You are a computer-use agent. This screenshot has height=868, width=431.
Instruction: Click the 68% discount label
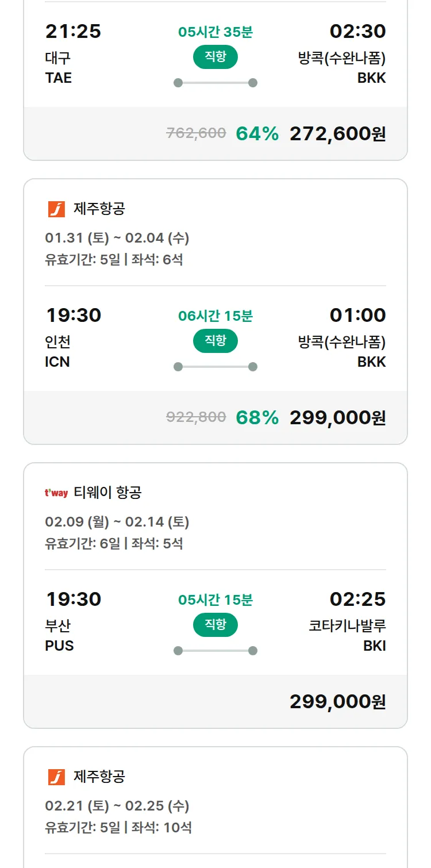click(x=257, y=418)
